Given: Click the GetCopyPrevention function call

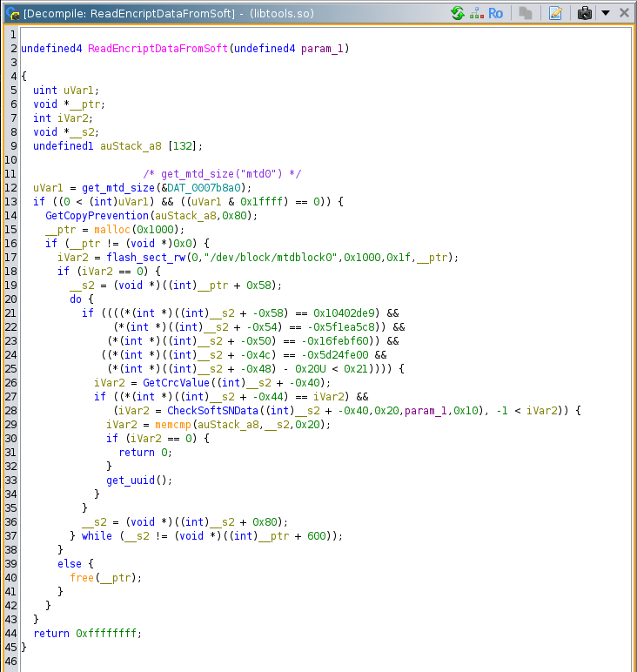Looking at the screenshot, I should pyautogui.click(x=97, y=216).
